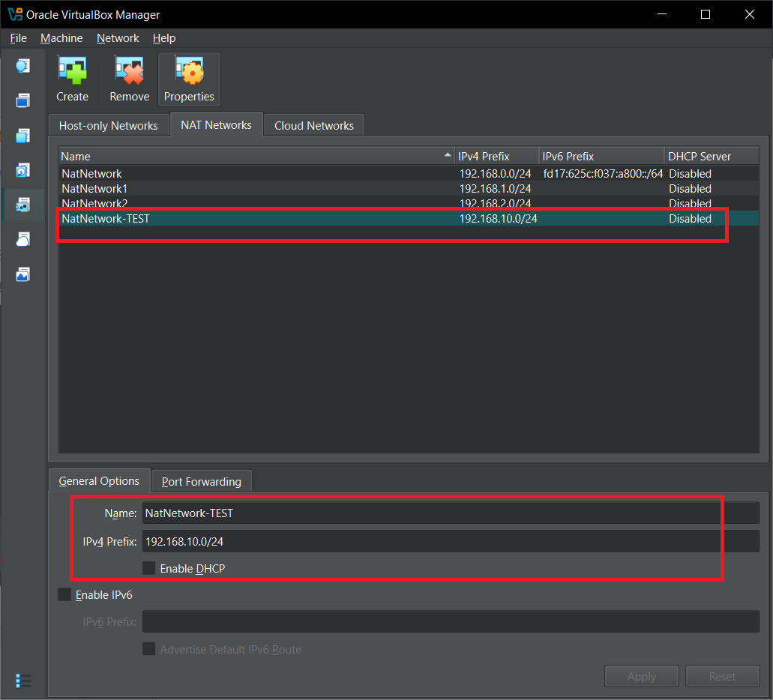Click the Remove network toolbar icon
773x700 pixels.
click(129, 79)
